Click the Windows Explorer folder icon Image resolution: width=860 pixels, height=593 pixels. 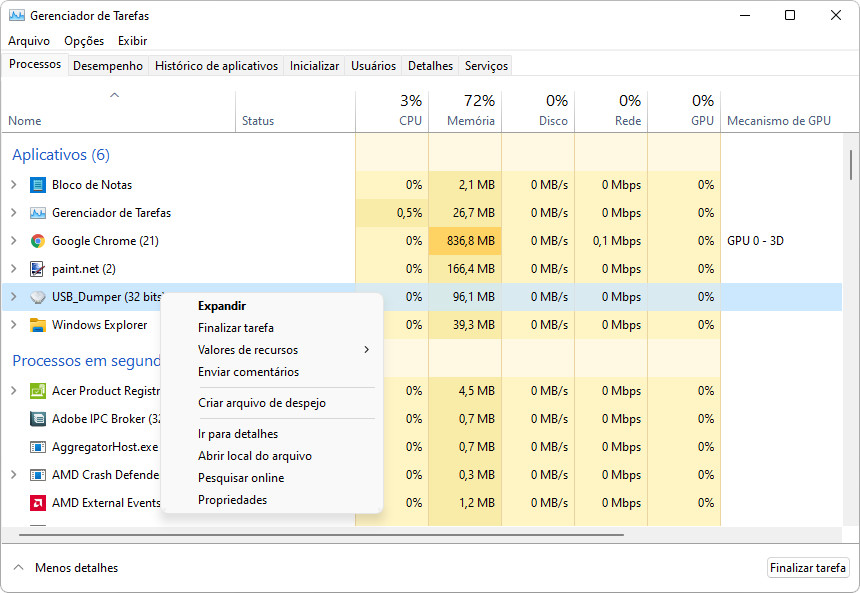click(37, 325)
